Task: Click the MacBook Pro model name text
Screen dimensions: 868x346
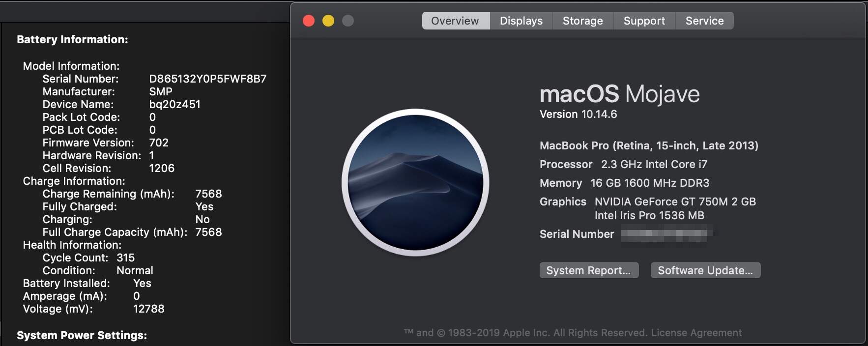Action: 648,145
